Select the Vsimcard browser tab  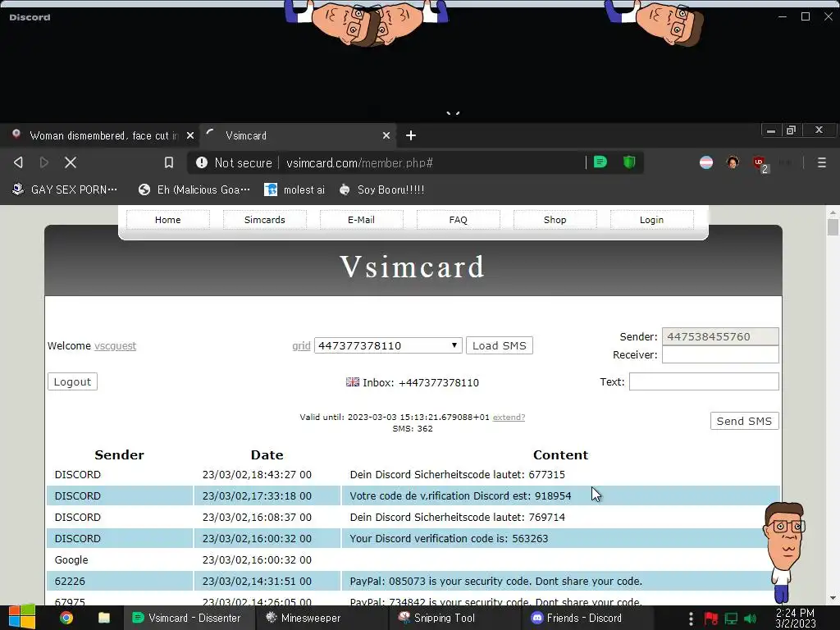click(x=299, y=135)
